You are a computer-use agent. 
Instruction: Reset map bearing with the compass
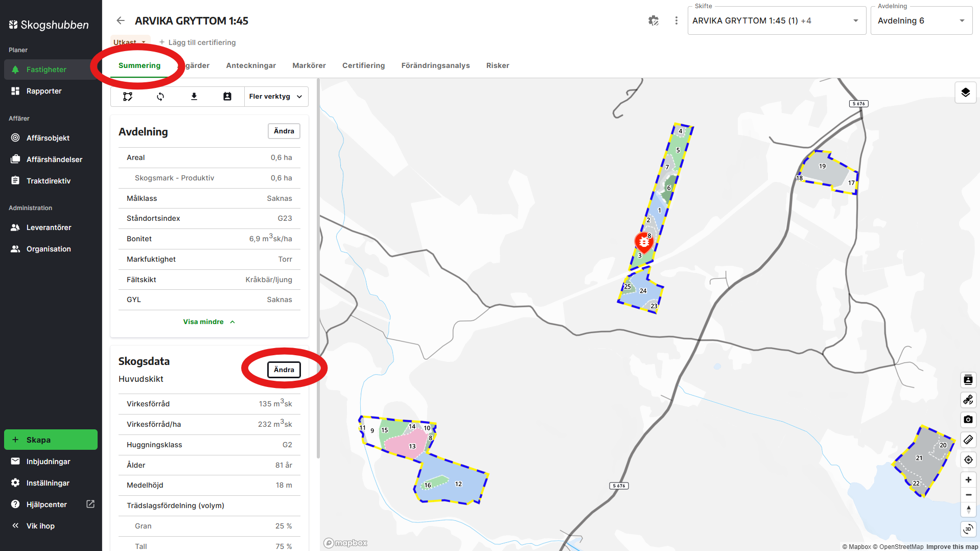coord(968,510)
